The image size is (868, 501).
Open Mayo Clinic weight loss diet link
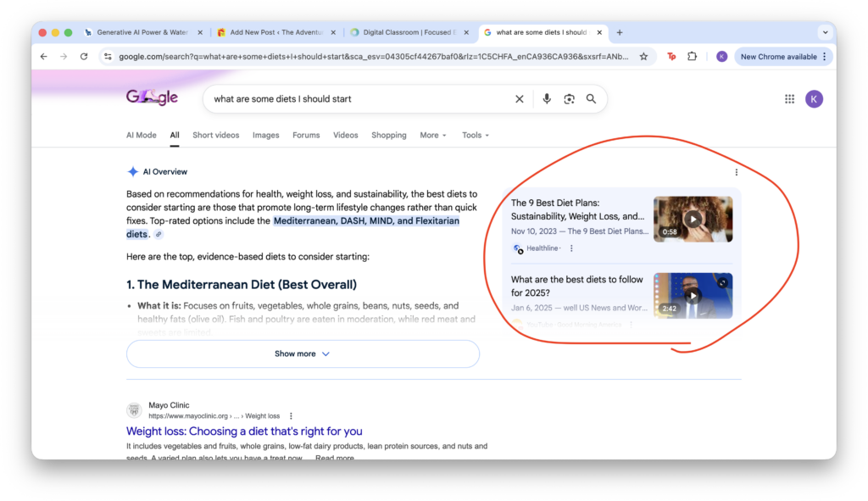(x=244, y=431)
